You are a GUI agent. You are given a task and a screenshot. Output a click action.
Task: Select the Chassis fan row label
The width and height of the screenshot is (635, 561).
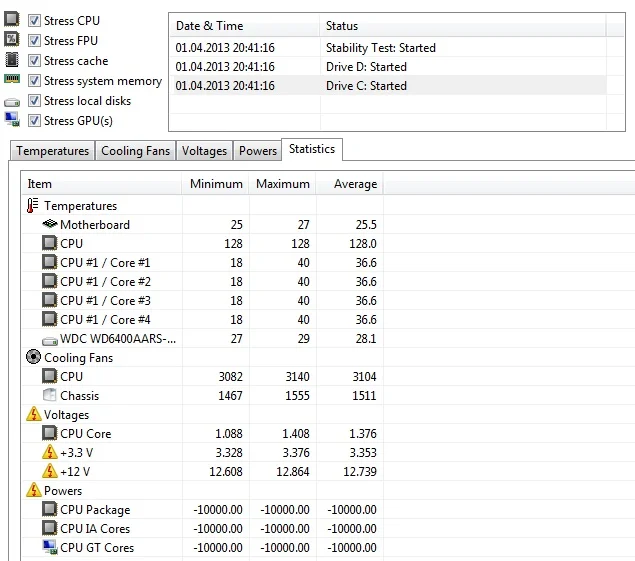79,396
